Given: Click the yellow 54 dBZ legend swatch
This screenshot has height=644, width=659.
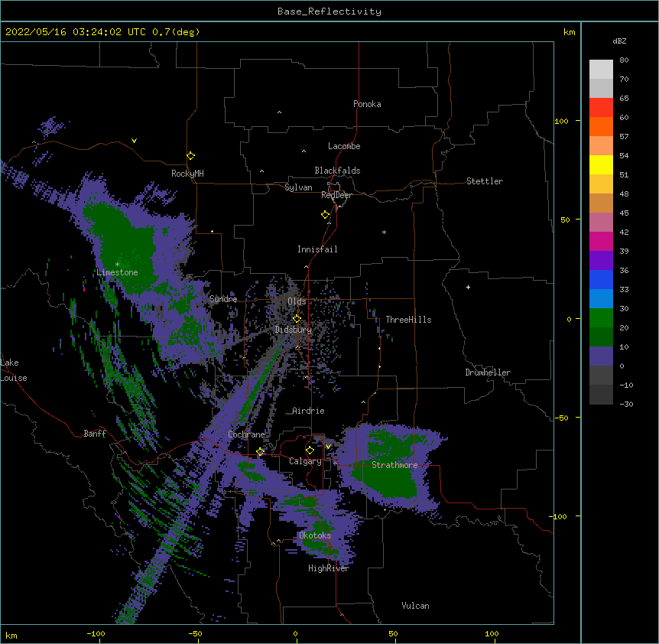Looking at the screenshot, I should click(x=601, y=164).
